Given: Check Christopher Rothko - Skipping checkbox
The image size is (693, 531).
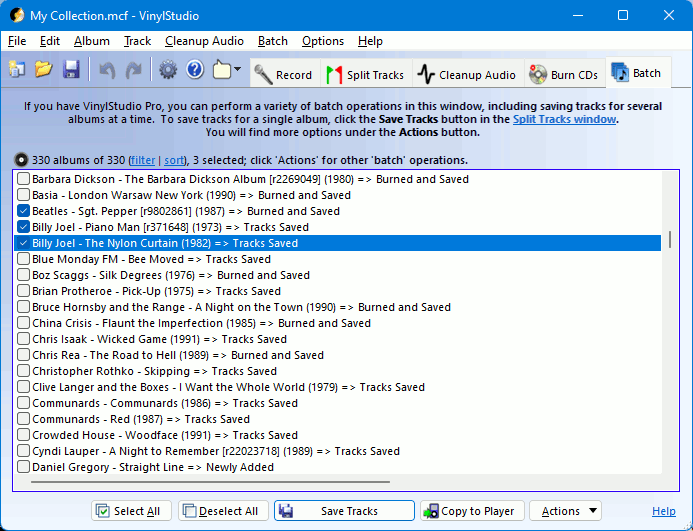Looking at the screenshot, I should tap(23, 371).
